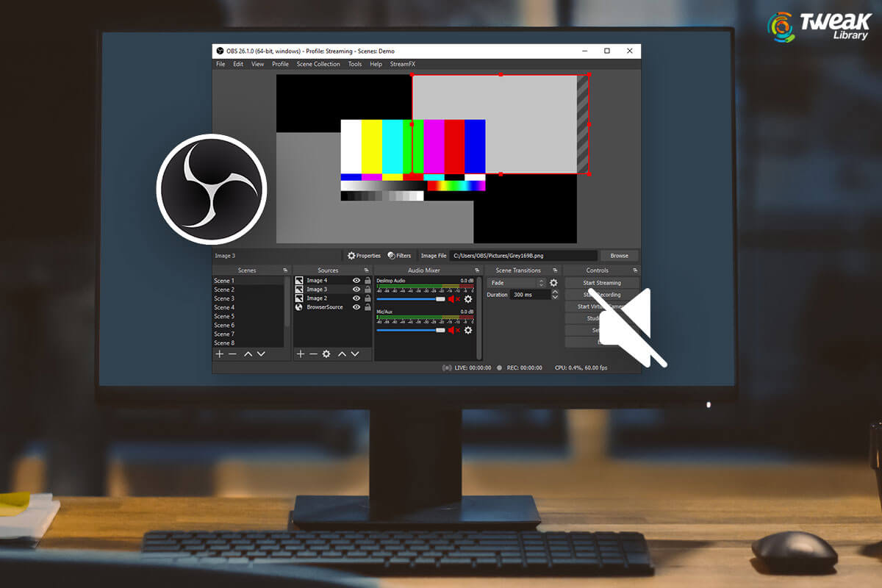This screenshot has height=588, width=882.
Task: Open source properties via gear under Sources
Action: 326,354
